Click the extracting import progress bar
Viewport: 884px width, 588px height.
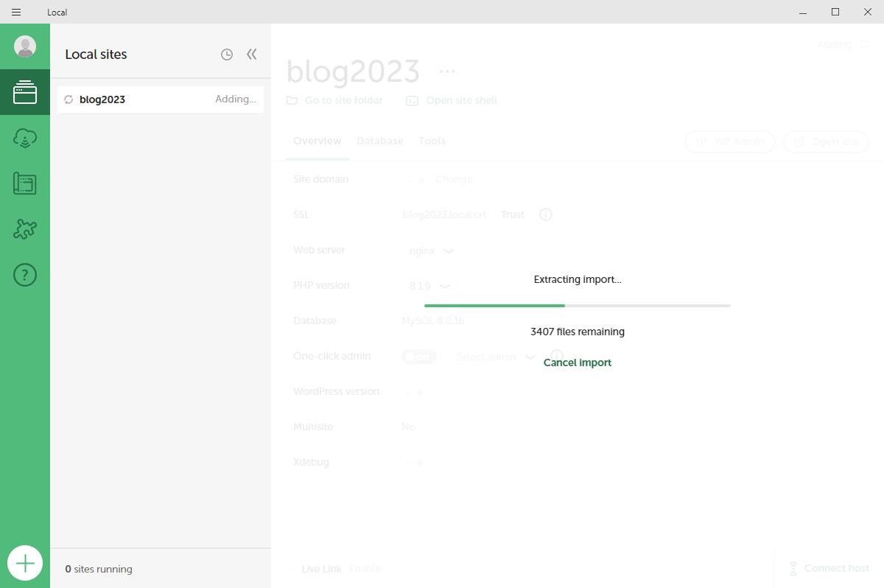click(x=577, y=305)
